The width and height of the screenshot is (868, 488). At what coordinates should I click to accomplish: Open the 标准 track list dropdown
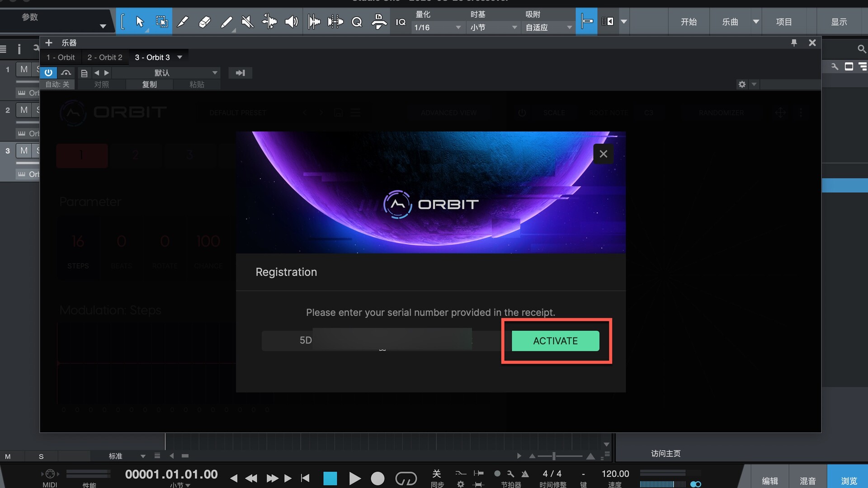pos(127,456)
